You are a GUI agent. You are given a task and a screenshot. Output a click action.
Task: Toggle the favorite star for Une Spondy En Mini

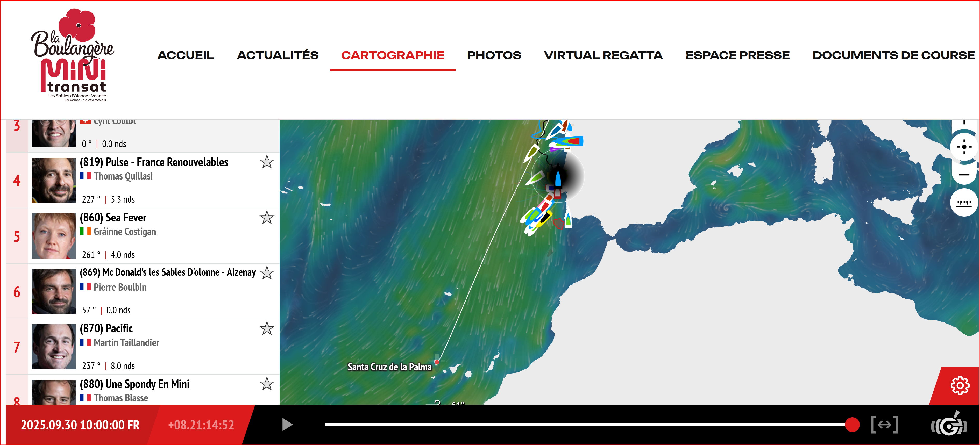267,384
